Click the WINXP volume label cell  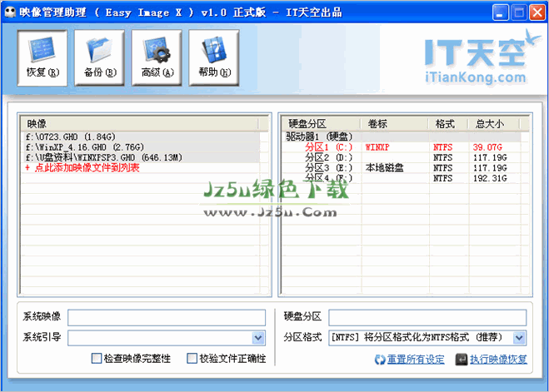pos(377,147)
